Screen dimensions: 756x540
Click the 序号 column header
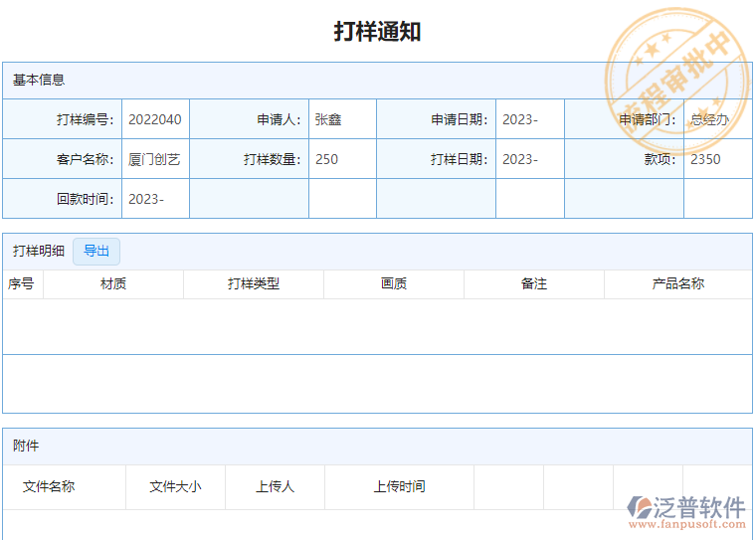[21, 284]
